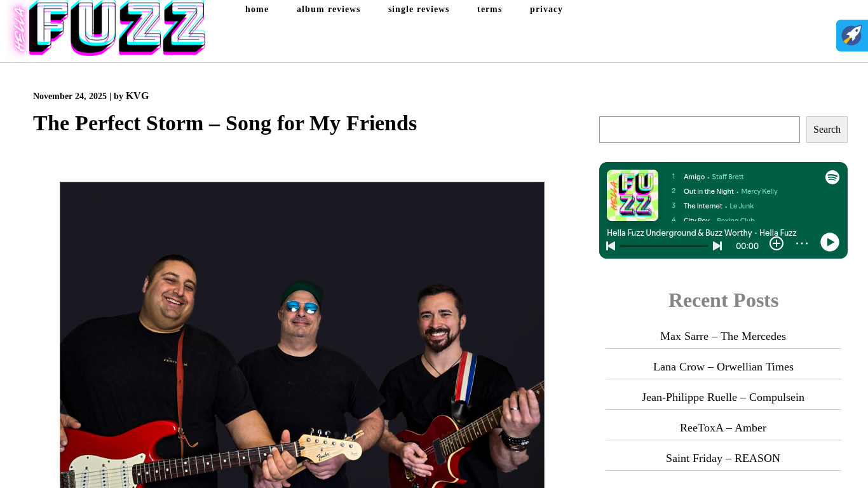Open the privacy page link

[x=546, y=10]
